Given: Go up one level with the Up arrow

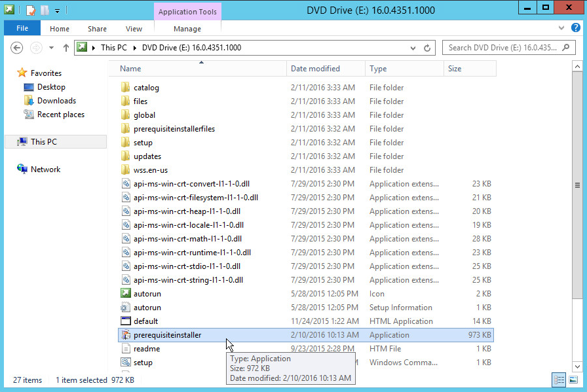Looking at the screenshot, I should (x=66, y=48).
